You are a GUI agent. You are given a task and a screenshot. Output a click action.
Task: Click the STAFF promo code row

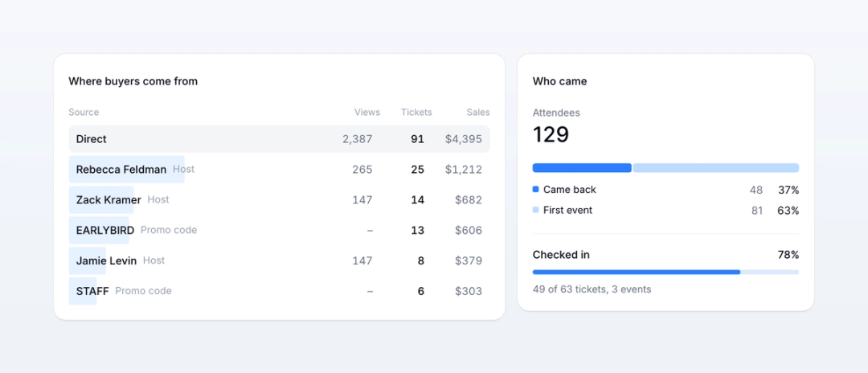tap(279, 291)
